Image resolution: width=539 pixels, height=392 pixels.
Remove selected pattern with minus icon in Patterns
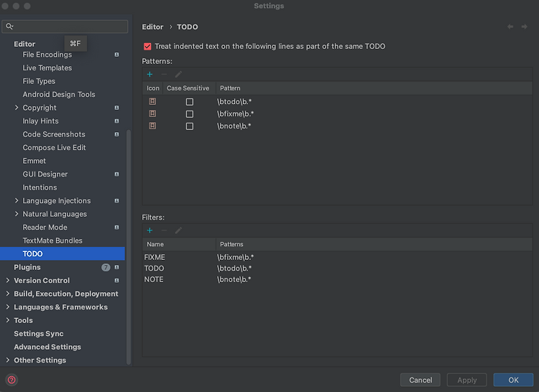(164, 74)
